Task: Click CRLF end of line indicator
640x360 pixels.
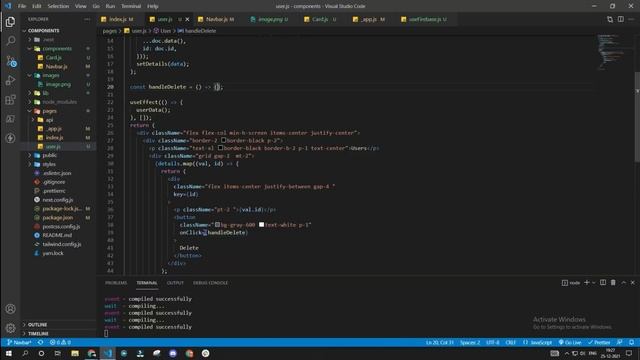Action: tap(511, 342)
